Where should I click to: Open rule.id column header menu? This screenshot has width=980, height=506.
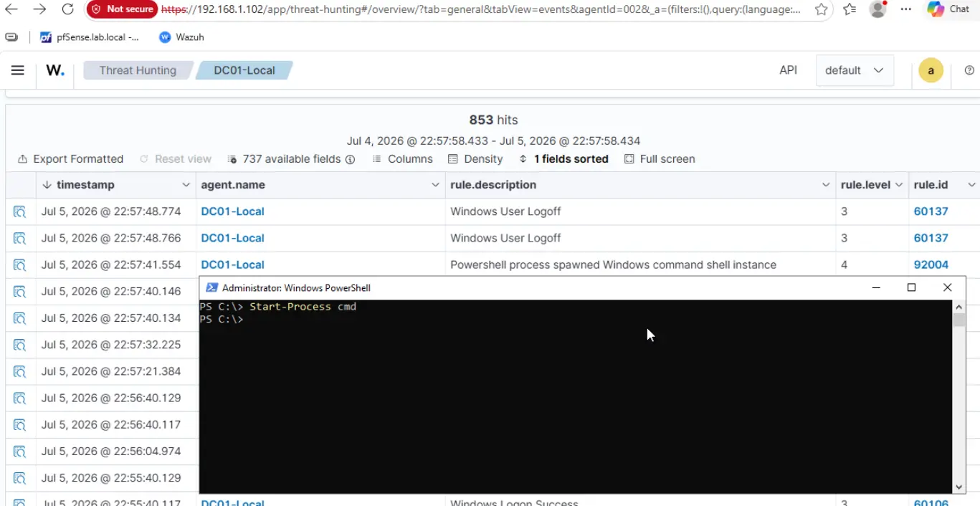972,185
